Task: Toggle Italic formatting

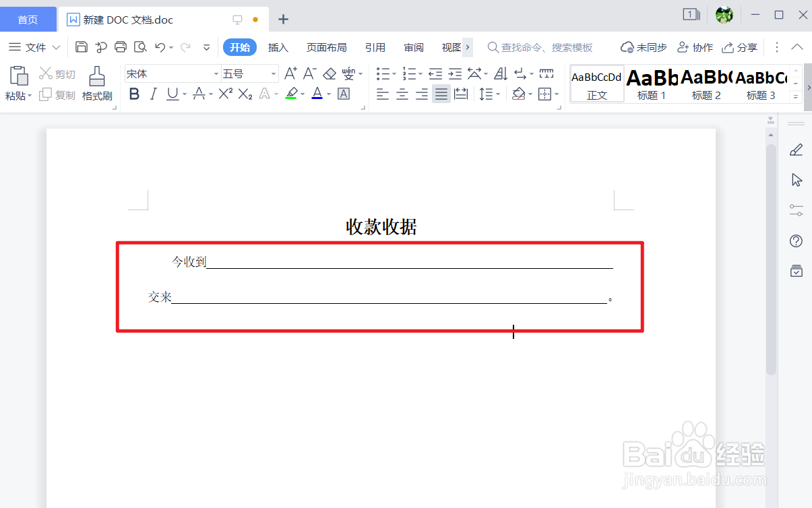Action: tap(153, 94)
